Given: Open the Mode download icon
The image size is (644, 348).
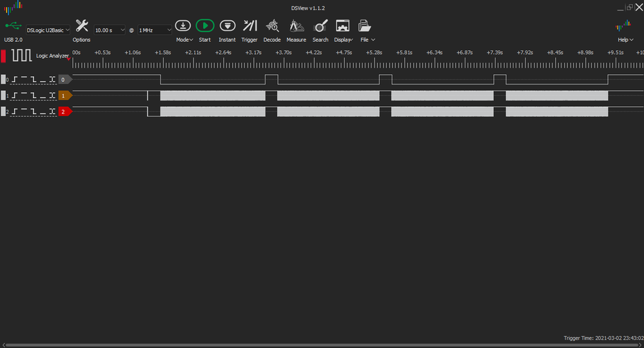Looking at the screenshot, I should tap(183, 26).
